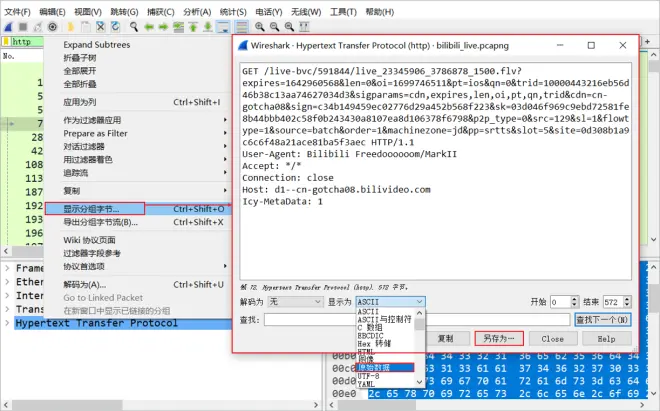This screenshot has width=660, height=411.
Task: Expand Hypertext Transfer Protocol tree node
Action: 7,323
